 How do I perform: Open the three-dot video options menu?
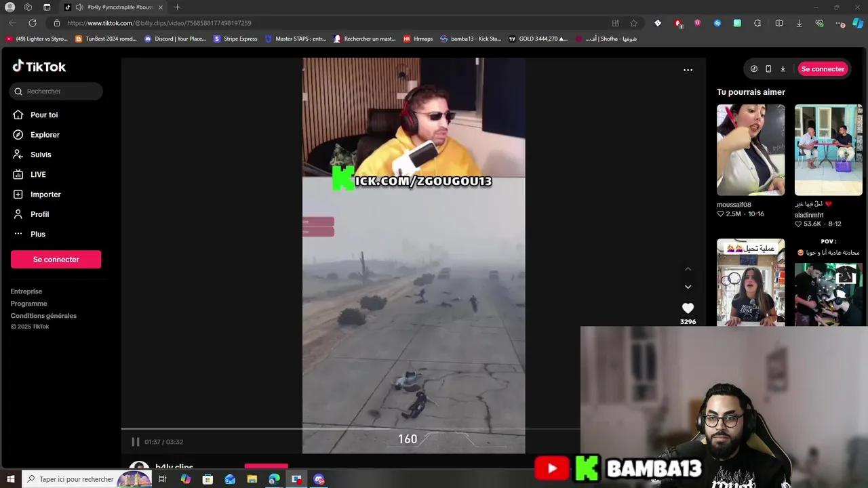[x=688, y=70]
